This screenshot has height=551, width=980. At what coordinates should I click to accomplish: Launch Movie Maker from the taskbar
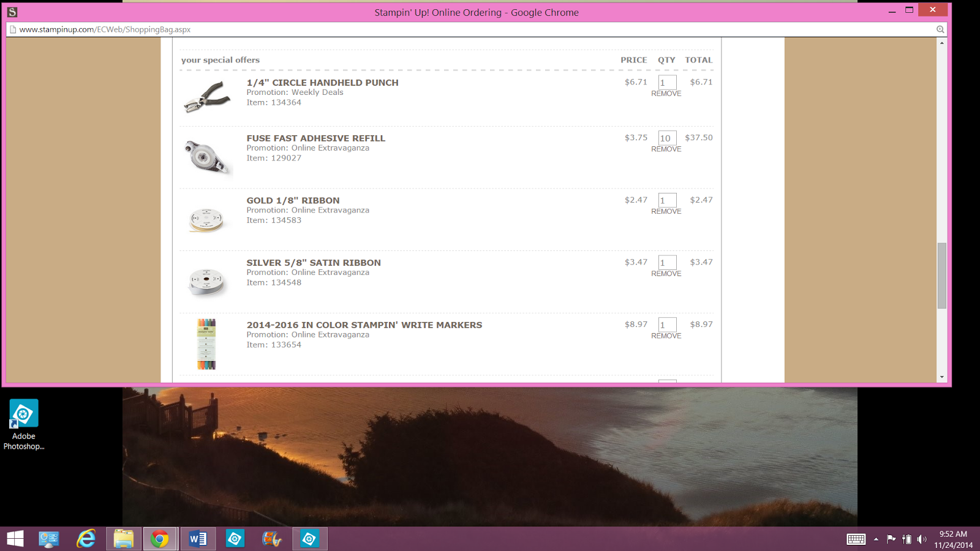click(272, 539)
